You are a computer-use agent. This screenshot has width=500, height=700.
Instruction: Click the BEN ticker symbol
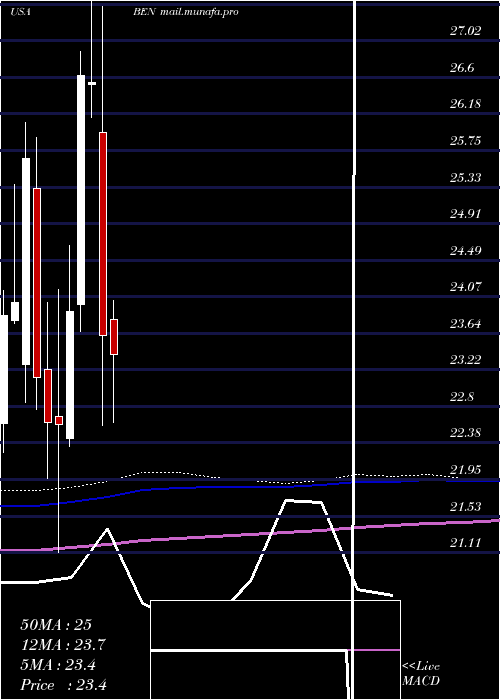point(144,12)
